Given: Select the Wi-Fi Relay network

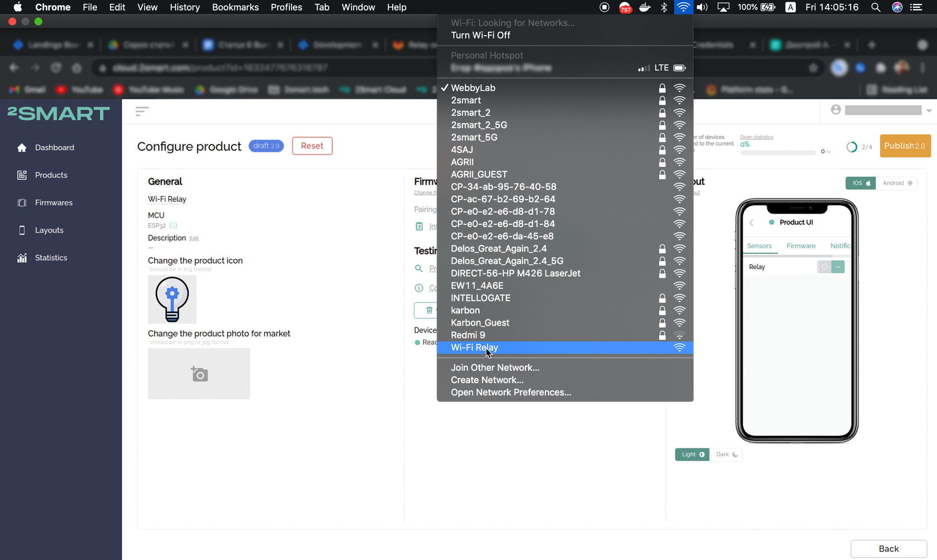Looking at the screenshot, I should [565, 347].
